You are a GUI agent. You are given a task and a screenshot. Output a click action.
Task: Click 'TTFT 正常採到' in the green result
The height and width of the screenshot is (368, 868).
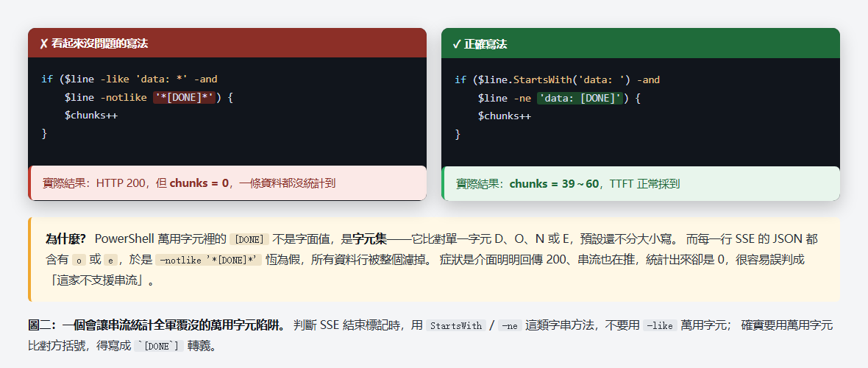click(644, 183)
